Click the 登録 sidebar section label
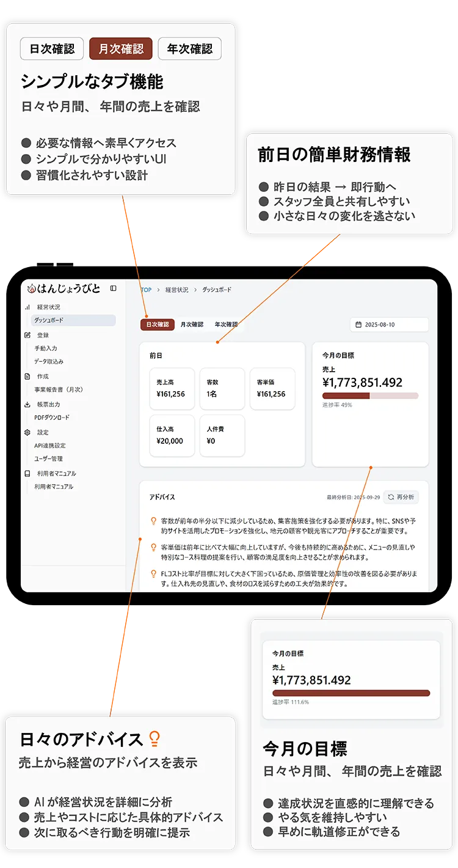Screen dimensions: 458x868 pos(43,335)
